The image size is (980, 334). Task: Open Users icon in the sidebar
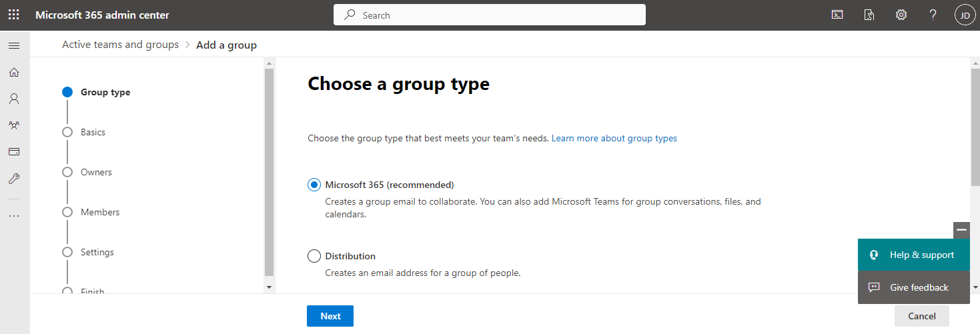click(14, 99)
